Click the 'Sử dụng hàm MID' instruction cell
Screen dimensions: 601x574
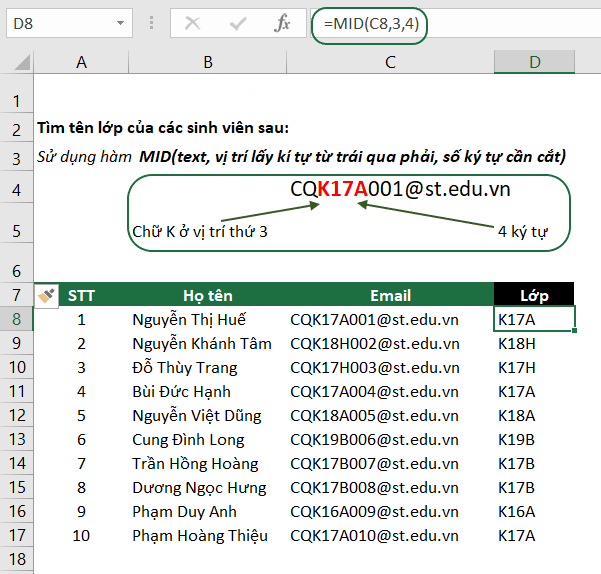coord(301,157)
